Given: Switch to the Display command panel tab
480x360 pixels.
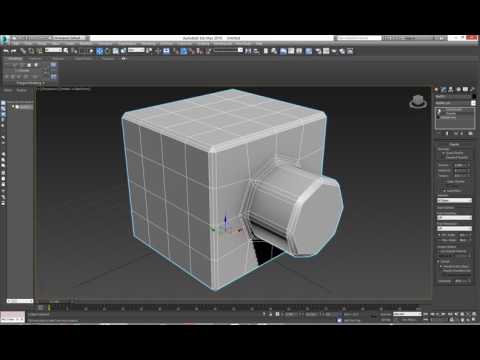Looking at the screenshot, I should [x=465, y=89].
